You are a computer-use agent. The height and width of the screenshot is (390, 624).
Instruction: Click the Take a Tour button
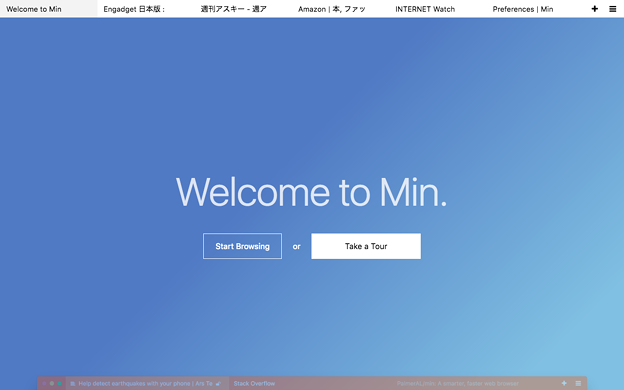(366, 246)
